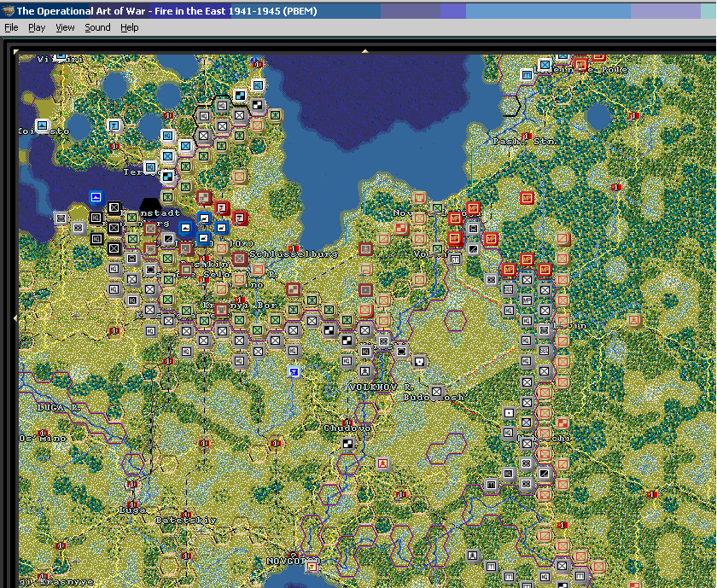Select the dark-red counter east of Schlusselburg label
Viewport: 717px width, 588px height.
click(x=365, y=249)
